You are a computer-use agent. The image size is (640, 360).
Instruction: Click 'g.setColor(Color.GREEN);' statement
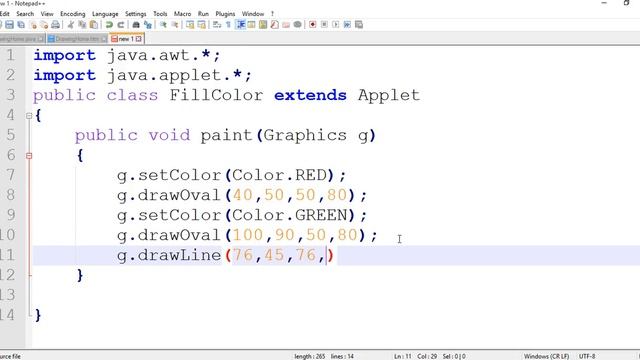[242, 216]
